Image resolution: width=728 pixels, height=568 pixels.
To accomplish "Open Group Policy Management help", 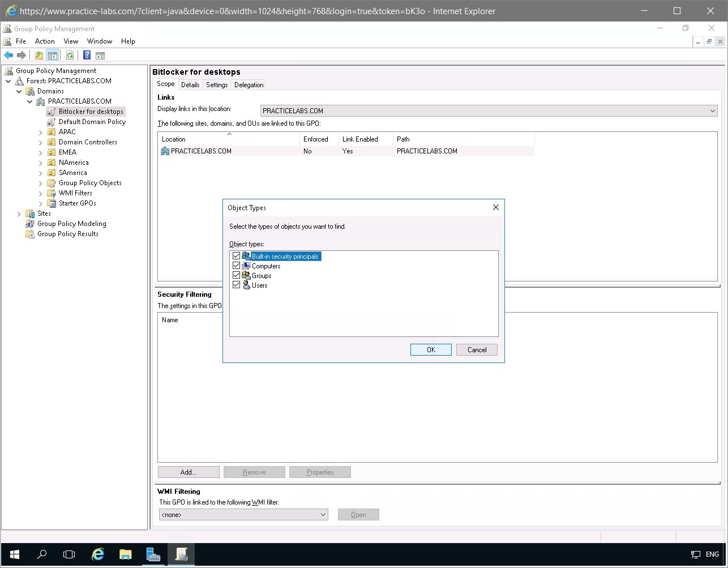I will click(86, 55).
